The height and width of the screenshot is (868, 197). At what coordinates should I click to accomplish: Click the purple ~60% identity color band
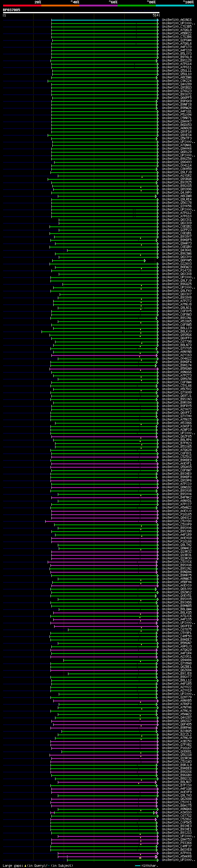(99, 6)
